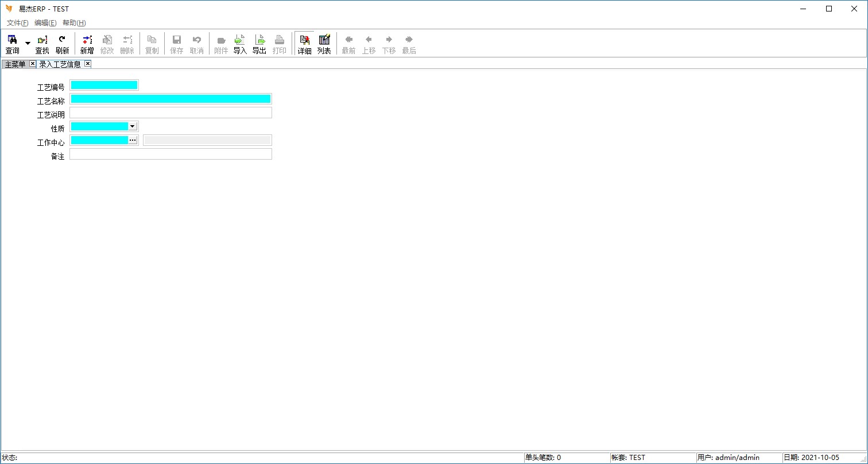
Task: Close the 主菜单 tab
Action: (x=32, y=64)
